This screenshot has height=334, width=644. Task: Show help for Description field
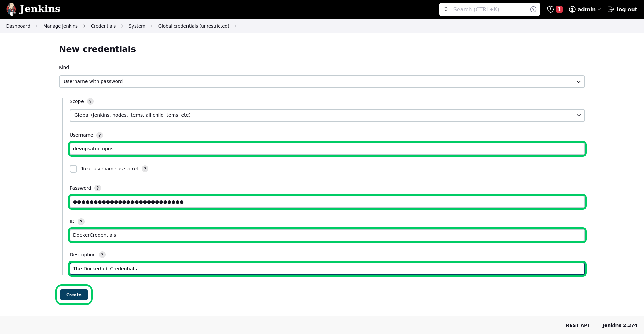tap(102, 255)
